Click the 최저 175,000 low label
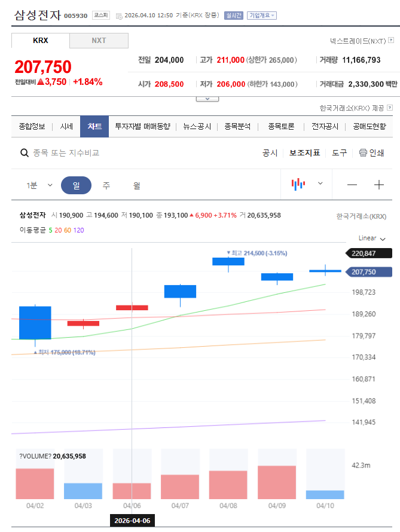This screenshot has height=532, width=400. 65,353
